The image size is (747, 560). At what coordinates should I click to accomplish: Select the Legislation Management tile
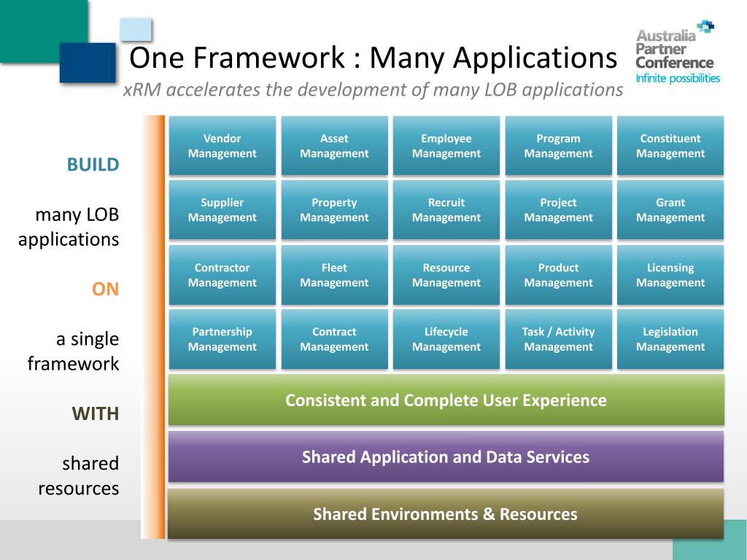click(670, 339)
